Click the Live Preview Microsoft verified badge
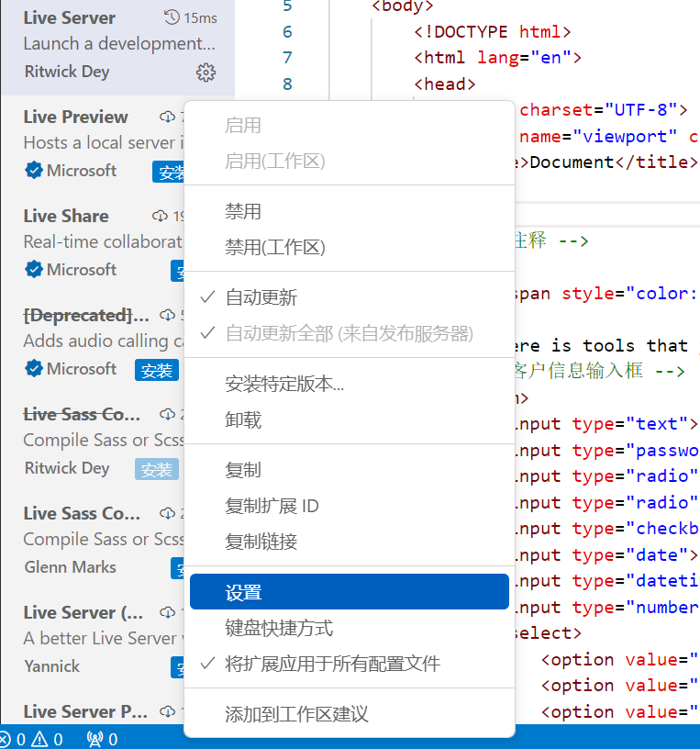Screen dimensions: 700x749 [34, 170]
